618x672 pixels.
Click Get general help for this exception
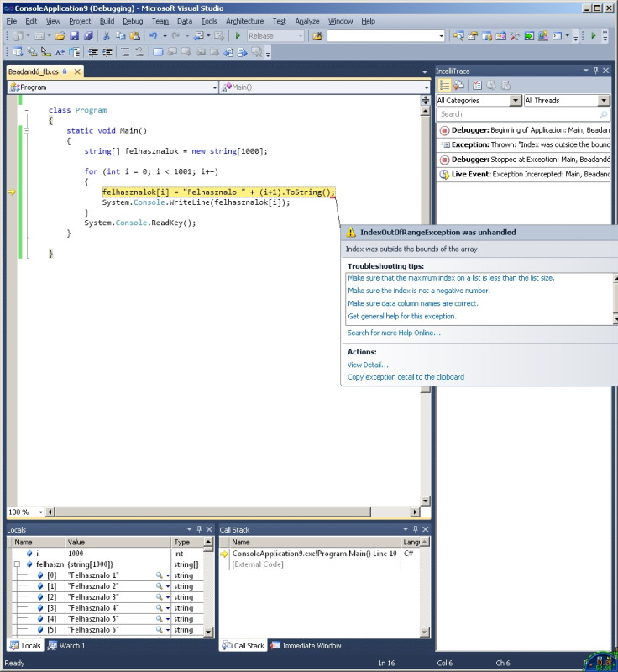coord(402,317)
